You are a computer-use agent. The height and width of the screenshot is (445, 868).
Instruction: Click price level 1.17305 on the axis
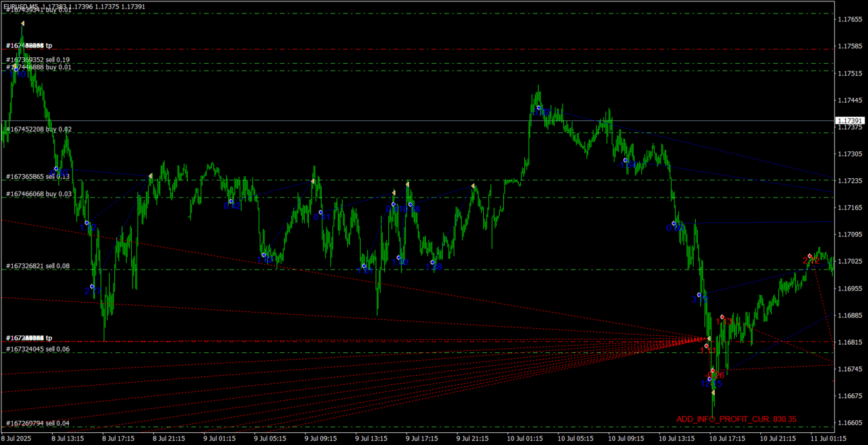pyautogui.click(x=851, y=154)
